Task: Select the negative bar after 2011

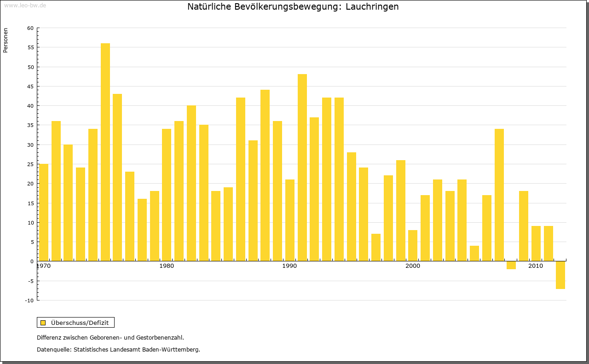Action: pos(560,275)
